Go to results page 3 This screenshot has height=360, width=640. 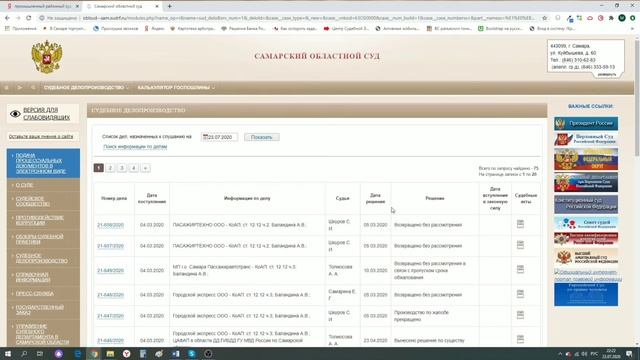pos(122,168)
